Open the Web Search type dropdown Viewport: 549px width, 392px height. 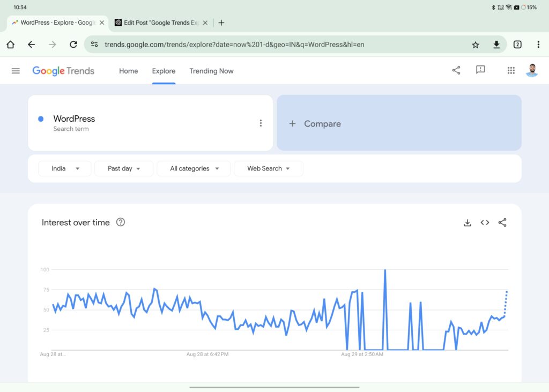pos(268,168)
